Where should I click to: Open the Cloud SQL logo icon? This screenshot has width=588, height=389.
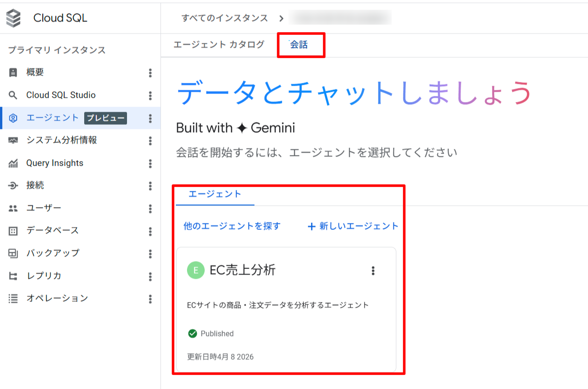[14, 18]
